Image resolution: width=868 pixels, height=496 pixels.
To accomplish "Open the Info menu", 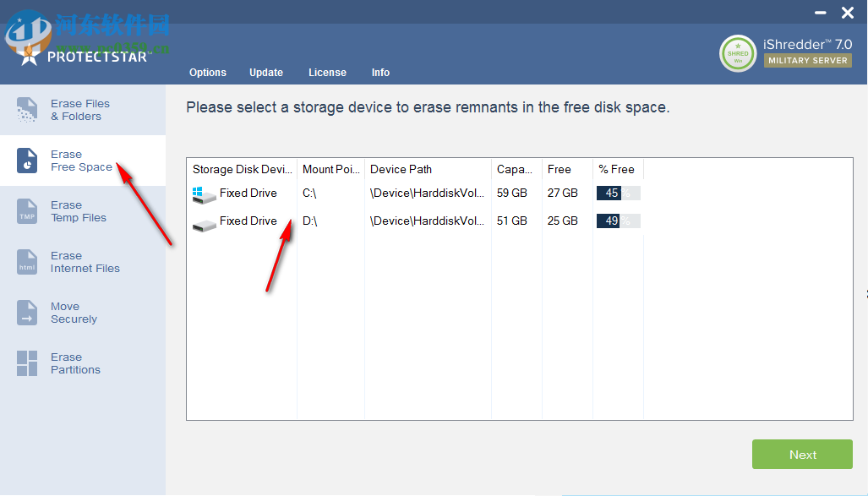I will (x=380, y=73).
